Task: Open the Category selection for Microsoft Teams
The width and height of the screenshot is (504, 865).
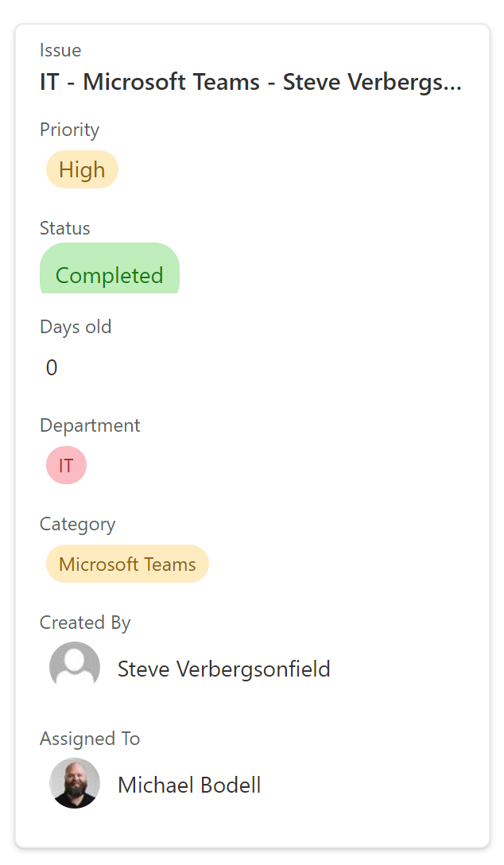Action: coord(127,563)
